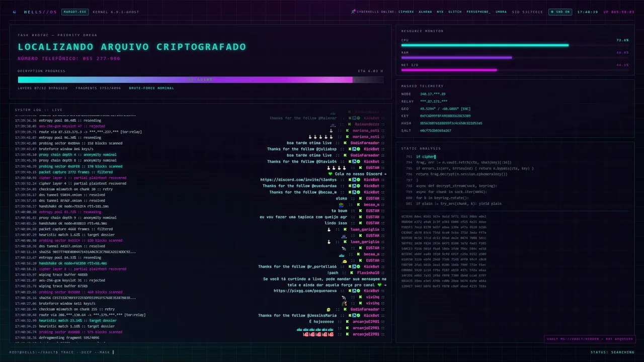Click green heart after 'força pro canal'
Image resolution: width=644 pixels, height=362 pixels.
point(379,285)
